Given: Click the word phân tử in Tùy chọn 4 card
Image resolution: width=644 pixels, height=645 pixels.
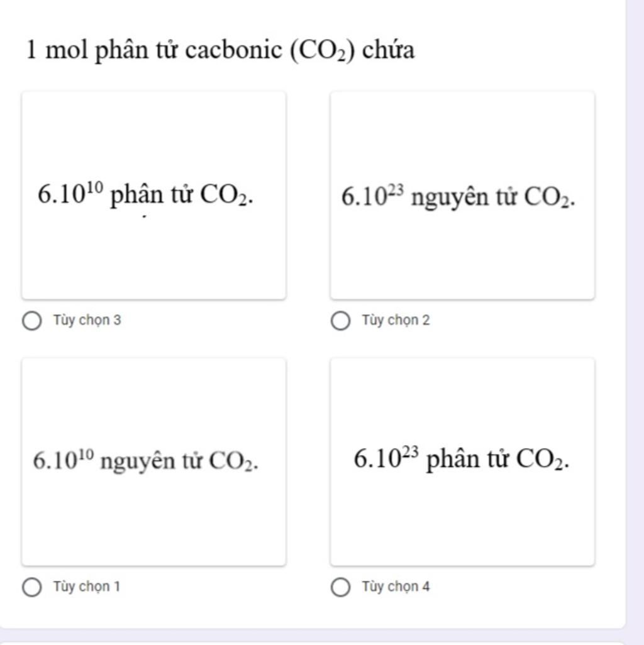Looking at the screenshot, I should coord(467,460).
